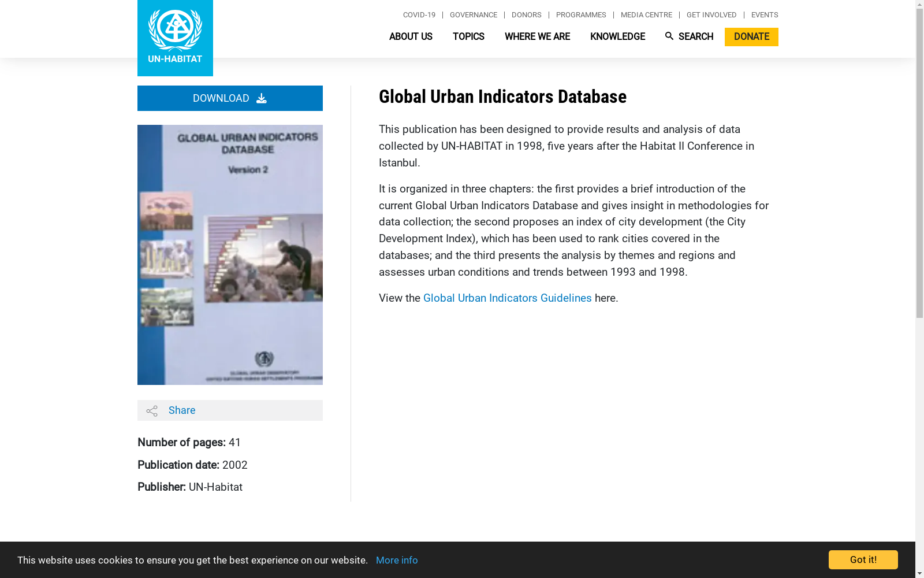Image resolution: width=924 pixels, height=578 pixels.
Task: Dismiss cookies with Got it! button
Action: 863,560
